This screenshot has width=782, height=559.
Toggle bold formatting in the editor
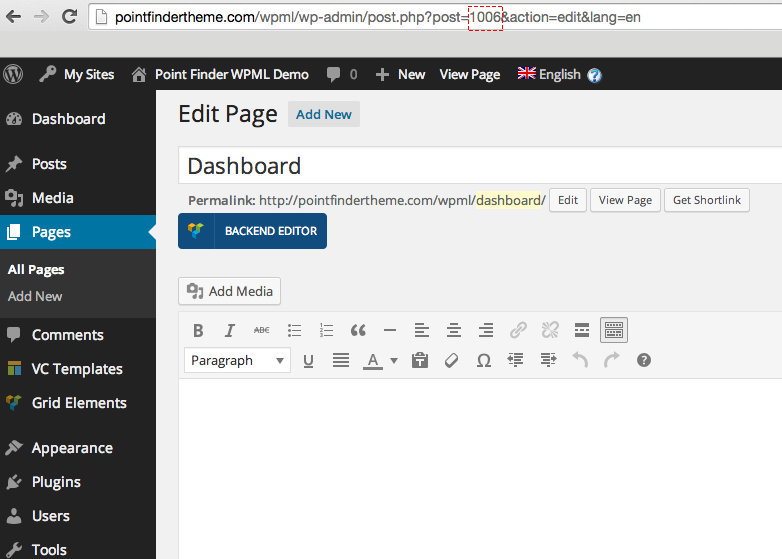[198, 330]
